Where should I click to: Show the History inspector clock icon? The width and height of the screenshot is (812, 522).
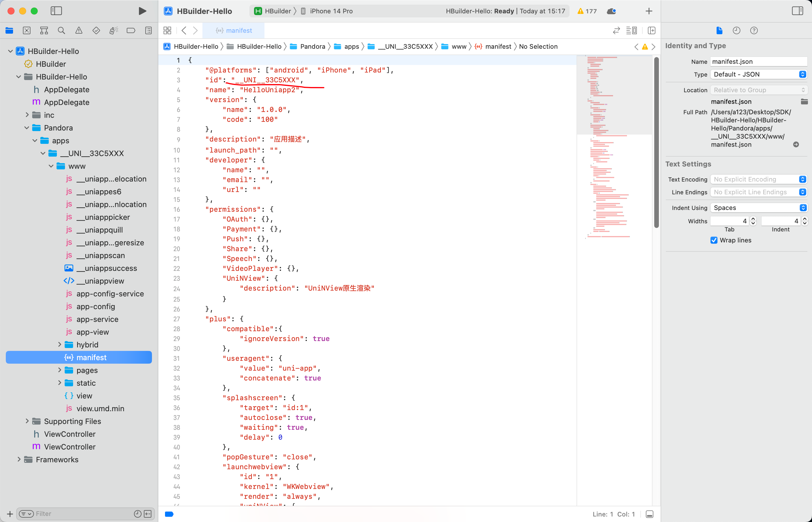coord(736,30)
